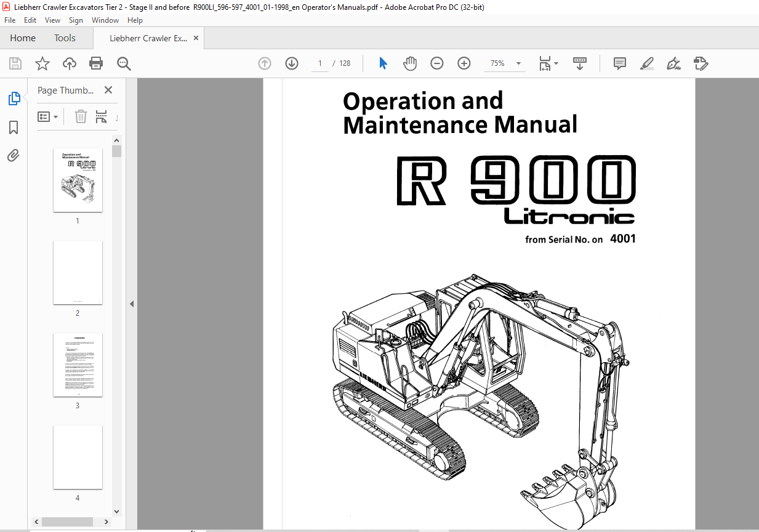The image size is (759, 532).
Task: Open the Attachments paperclip panel
Action: 14,155
